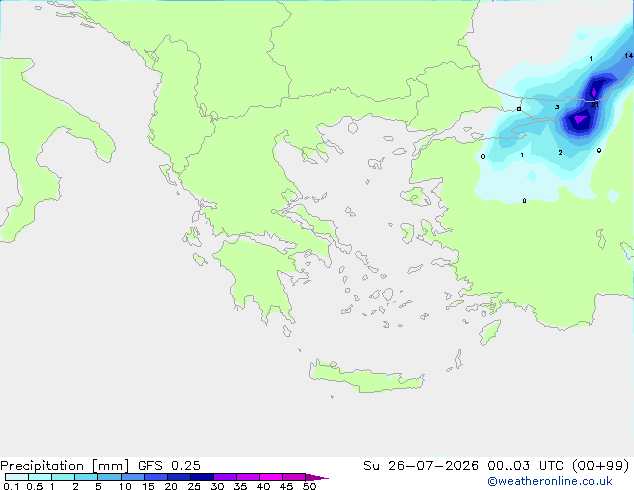Click the over-50 mm arrow tip of legend
This screenshot has height=490, width=634.
click(317, 477)
